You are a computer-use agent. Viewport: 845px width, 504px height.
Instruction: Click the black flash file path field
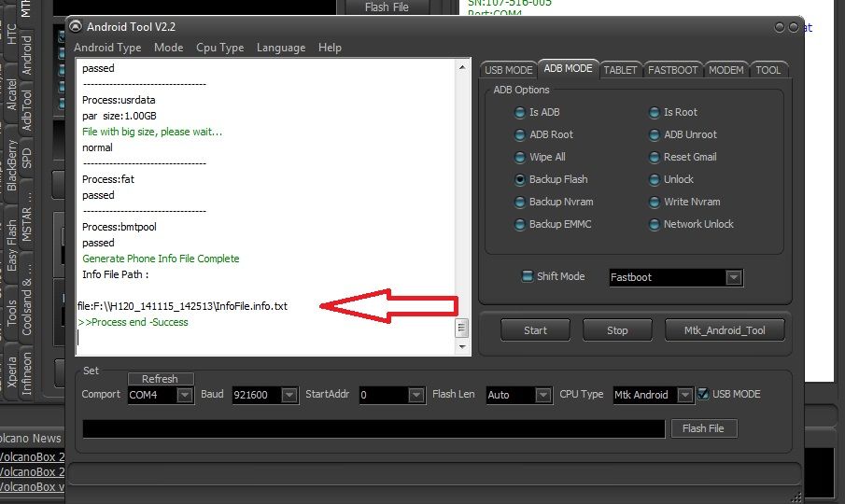(373, 428)
